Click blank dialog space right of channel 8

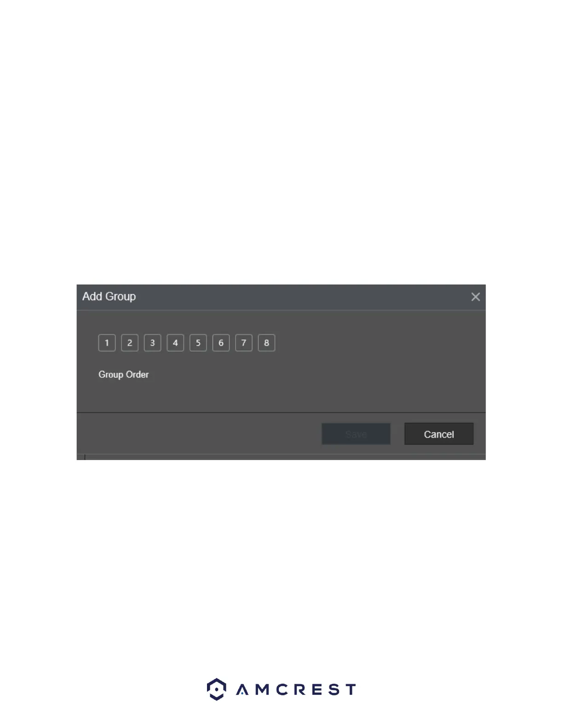(377, 343)
